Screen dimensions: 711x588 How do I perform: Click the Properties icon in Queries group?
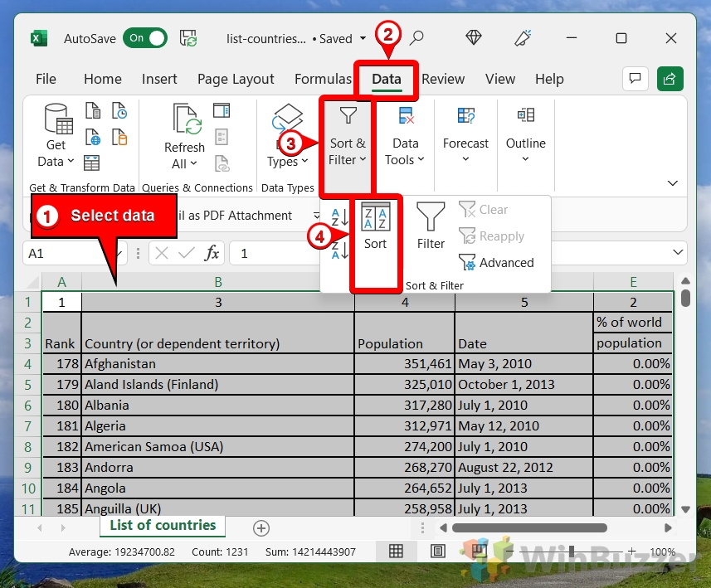coord(222,137)
